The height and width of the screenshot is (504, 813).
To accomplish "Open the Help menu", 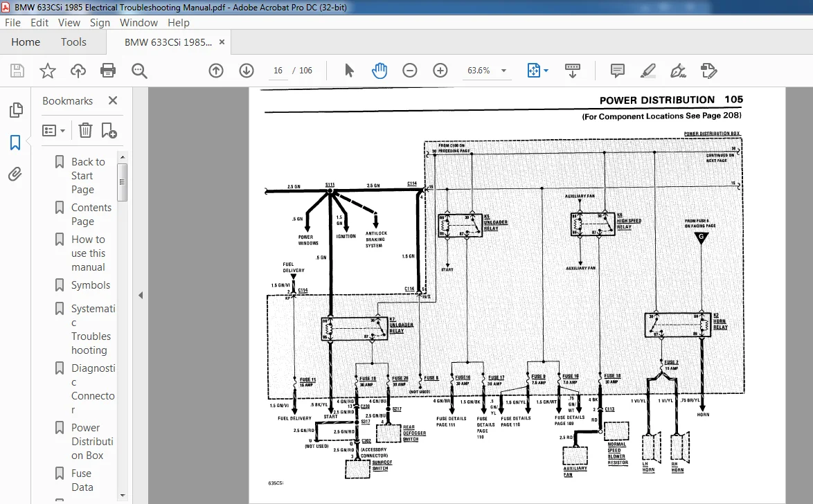I will pyautogui.click(x=179, y=23).
